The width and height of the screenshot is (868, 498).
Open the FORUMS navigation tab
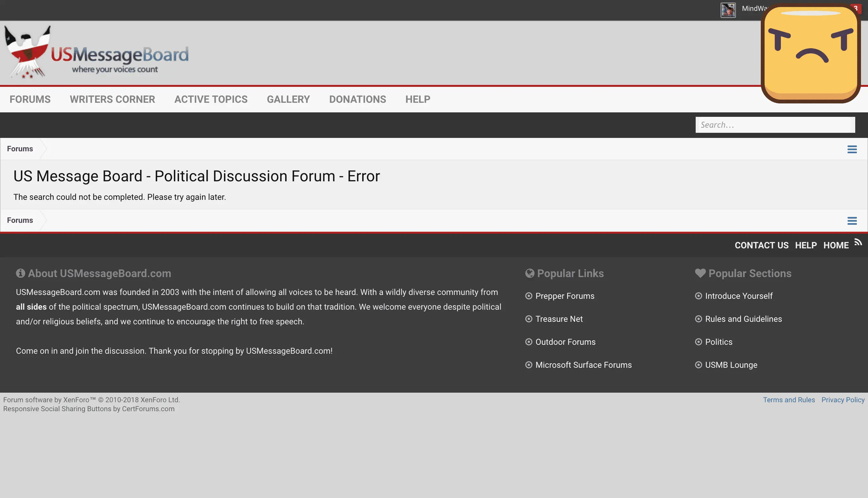point(30,99)
